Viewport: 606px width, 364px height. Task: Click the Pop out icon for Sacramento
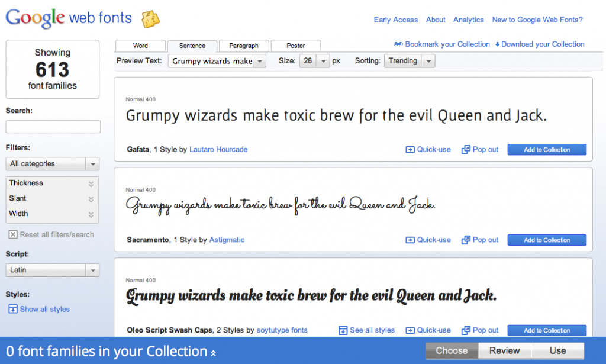tap(466, 240)
